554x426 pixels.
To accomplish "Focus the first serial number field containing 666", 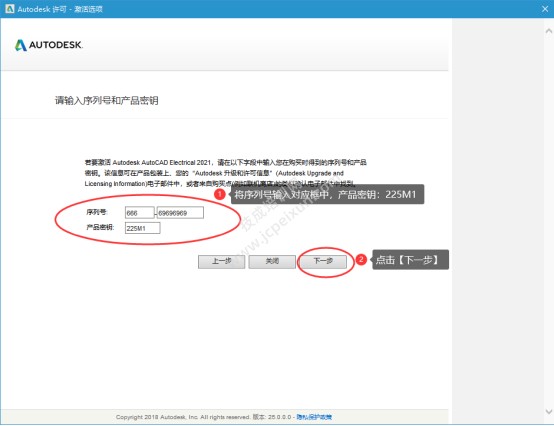I will pos(140,213).
